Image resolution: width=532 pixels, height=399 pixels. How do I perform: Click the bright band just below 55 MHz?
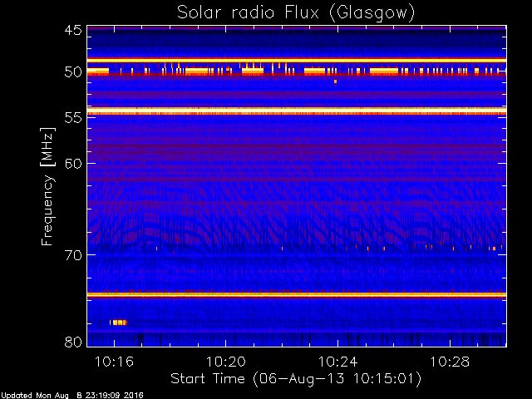[x=297, y=111]
